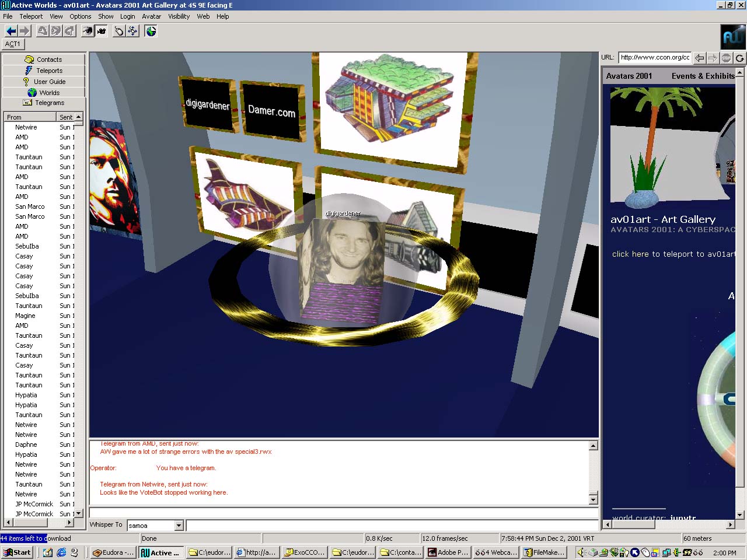Switch to first person eye view
Screen dimensions: 747x560
coord(87,31)
